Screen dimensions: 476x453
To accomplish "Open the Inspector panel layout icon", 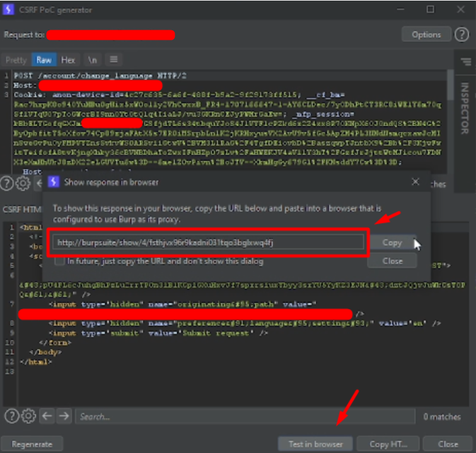I will click(x=466, y=62).
